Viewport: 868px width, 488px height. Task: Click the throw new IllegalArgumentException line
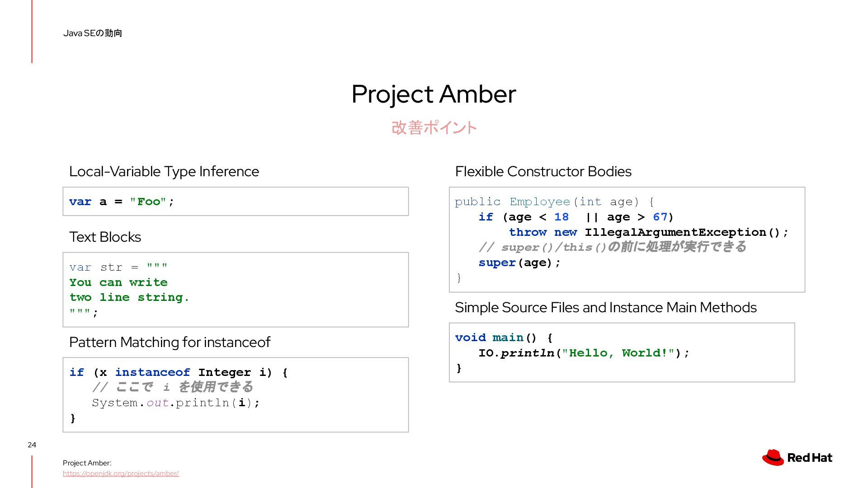coord(648,232)
